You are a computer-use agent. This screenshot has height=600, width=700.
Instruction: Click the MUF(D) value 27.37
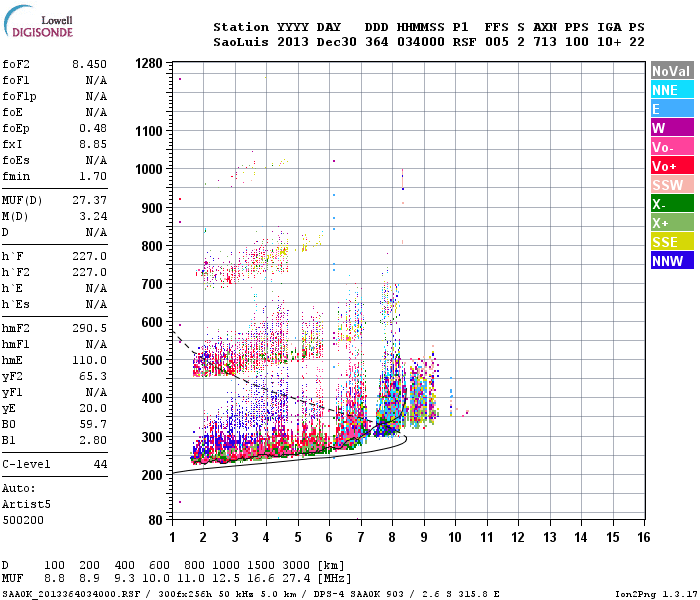coord(89,200)
